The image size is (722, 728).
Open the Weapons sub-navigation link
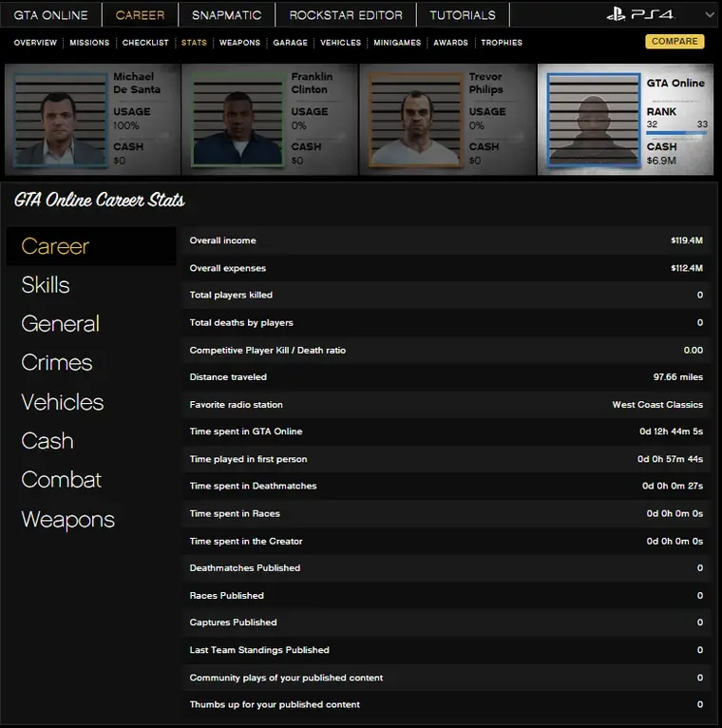(x=239, y=43)
